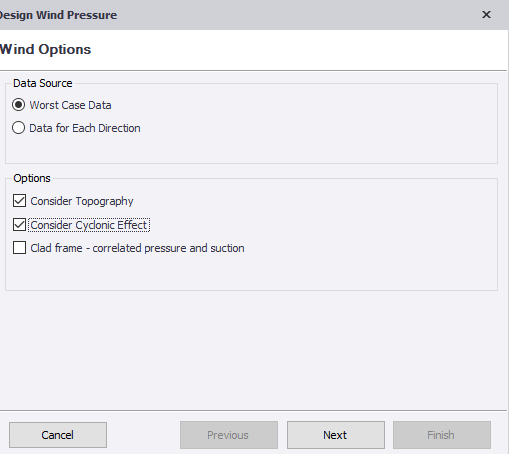Click the greyed-out Finish button
This screenshot has height=454, width=509.
click(x=442, y=435)
